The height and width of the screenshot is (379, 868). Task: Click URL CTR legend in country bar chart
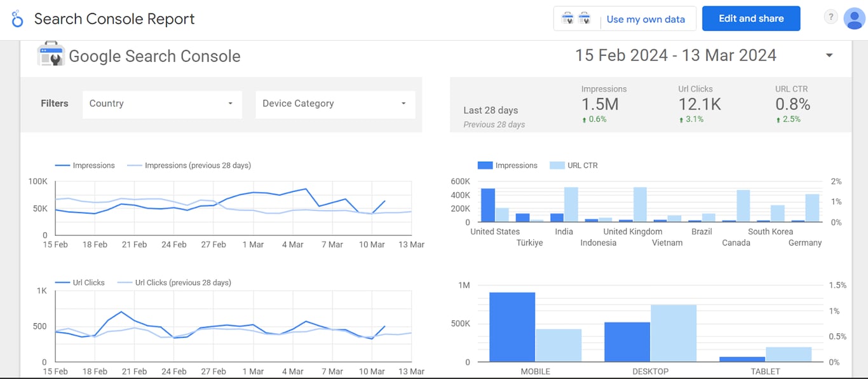click(x=573, y=165)
